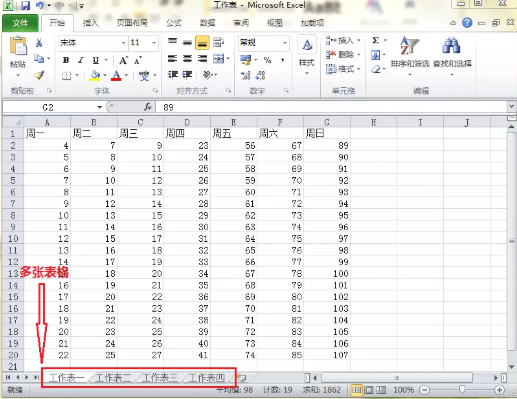Click the wrap text icon
This screenshot has height=399, width=517.
click(x=218, y=42)
